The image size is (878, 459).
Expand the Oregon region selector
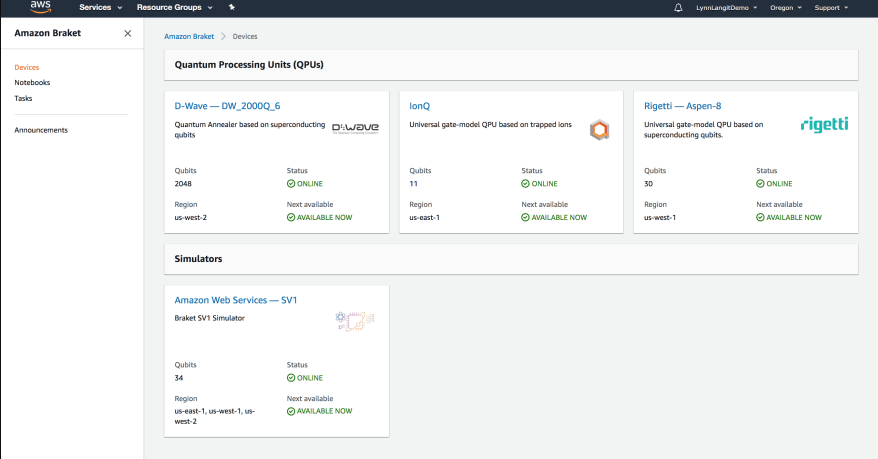[x=784, y=7]
